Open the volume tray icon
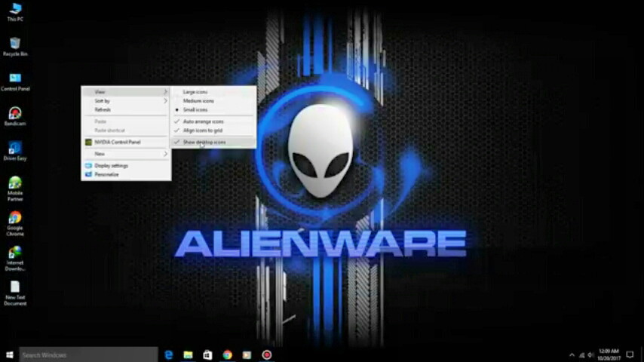The height and width of the screenshot is (362, 644). pos(591,355)
